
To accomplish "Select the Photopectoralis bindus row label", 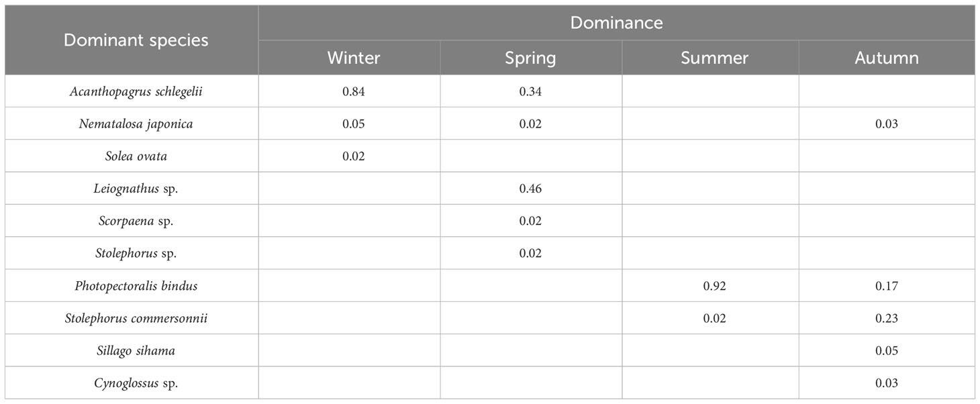I will [x=136, y=286].
